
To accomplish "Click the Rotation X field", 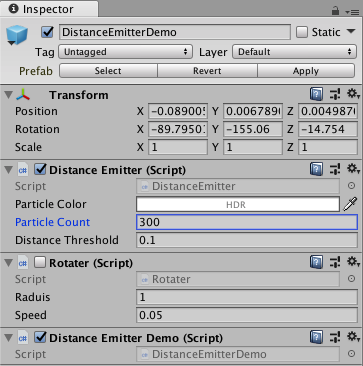I will pyautogui.click(x=178, y=129).
